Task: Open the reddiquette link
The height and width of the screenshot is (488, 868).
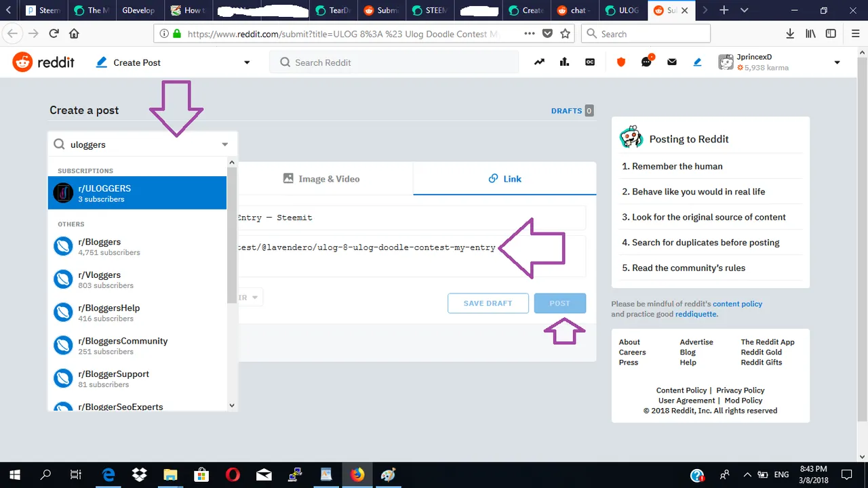Action: 695,314
